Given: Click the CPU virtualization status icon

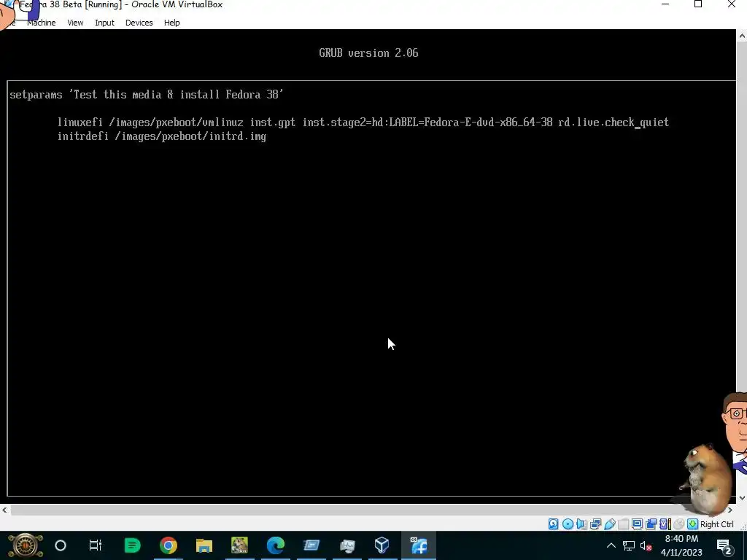Looking at the screenshot, I should (x=665, y=524).
